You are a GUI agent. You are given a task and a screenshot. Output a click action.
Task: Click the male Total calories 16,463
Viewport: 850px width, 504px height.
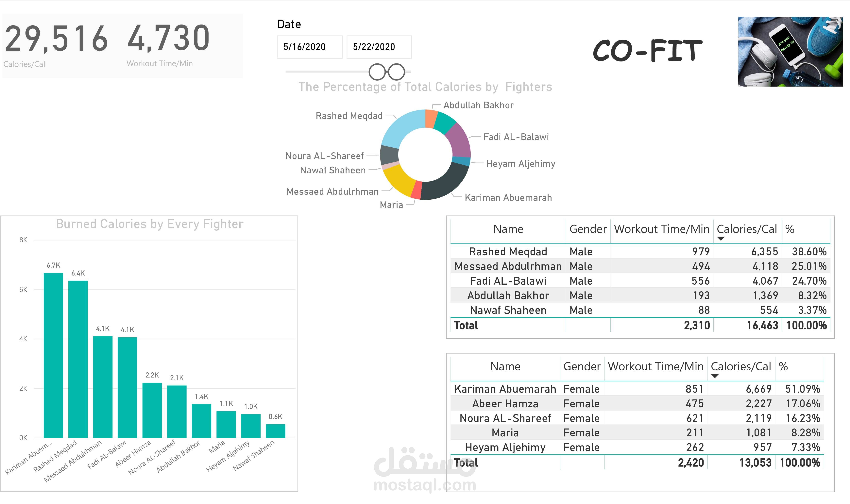[x=762, y=325]
